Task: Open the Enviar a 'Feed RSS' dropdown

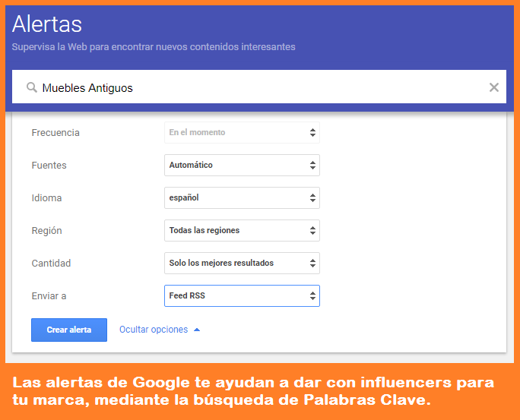Action: pos(242,295)
